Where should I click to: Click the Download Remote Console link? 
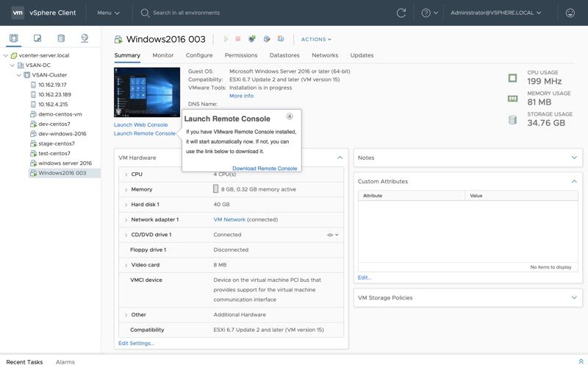point(265,169)
